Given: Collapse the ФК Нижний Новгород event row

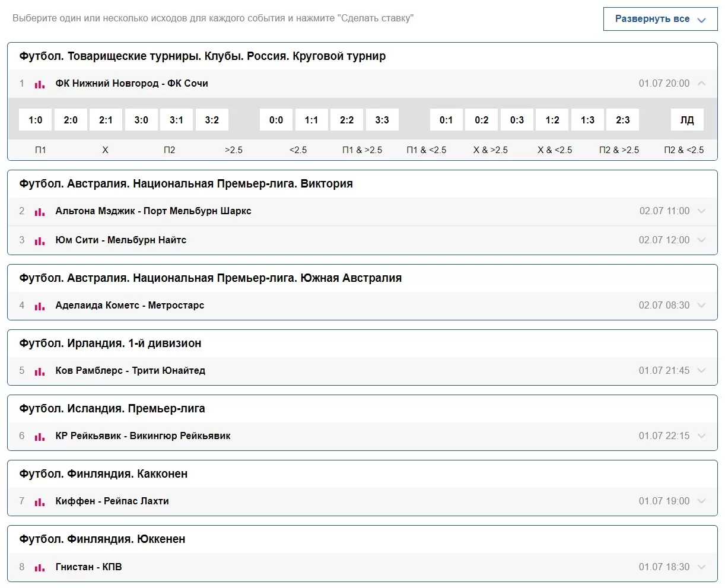Looking at the screenshot, I should 701,84.
